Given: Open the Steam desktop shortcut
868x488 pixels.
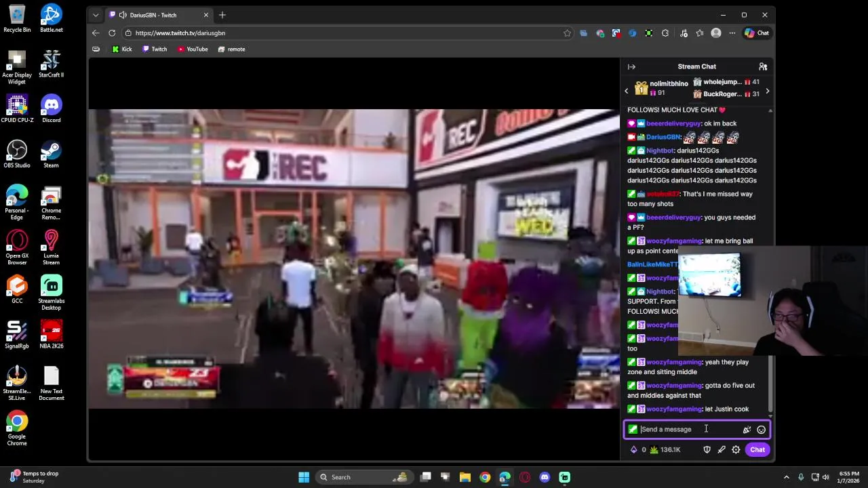Looking at the screenshot, I should tap(51, 154).
